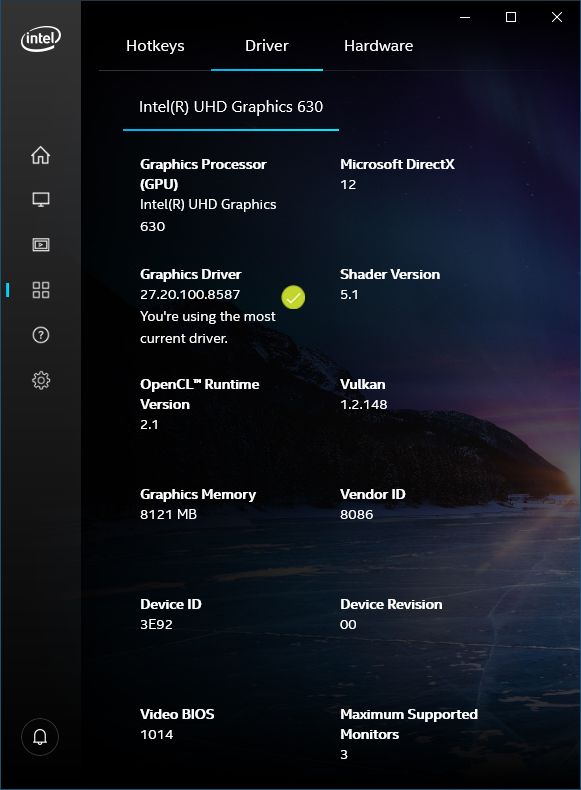This screenshot has height=790, width=581.
Task: Open Video settings icon in sidebar
Action: click(41, 245)
